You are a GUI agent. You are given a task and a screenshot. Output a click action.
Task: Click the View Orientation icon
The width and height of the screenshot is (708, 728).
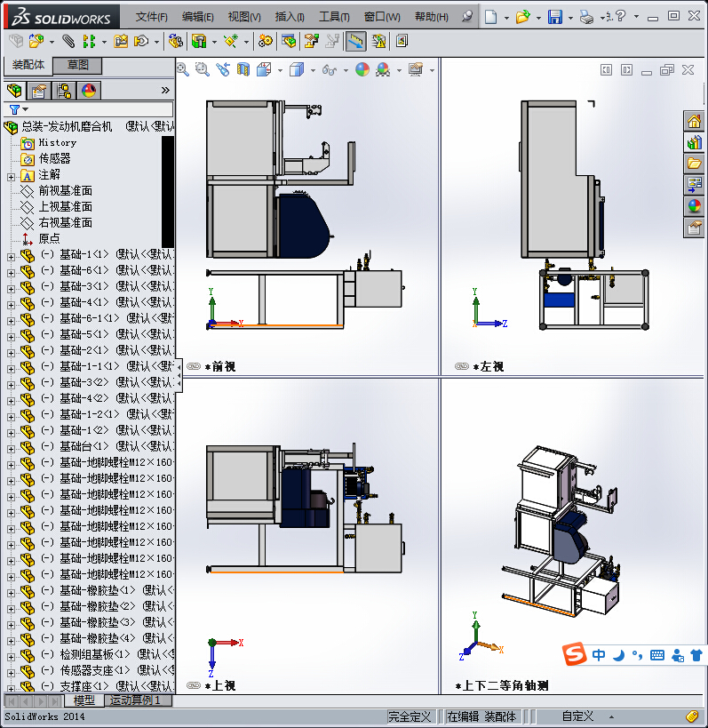(x=264, y=69)
